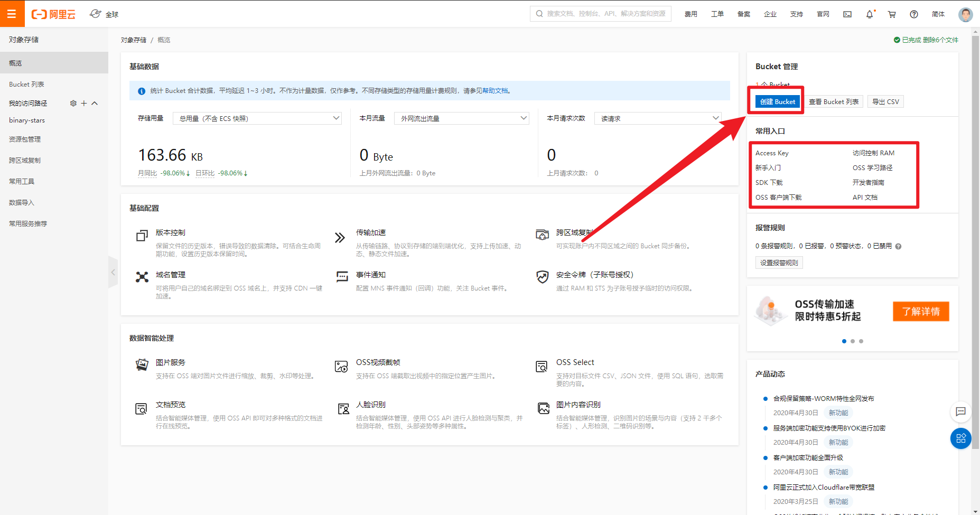Click the 帮助文档 link in info banner
The image size is (980, 515).
[x=495, y=91]
